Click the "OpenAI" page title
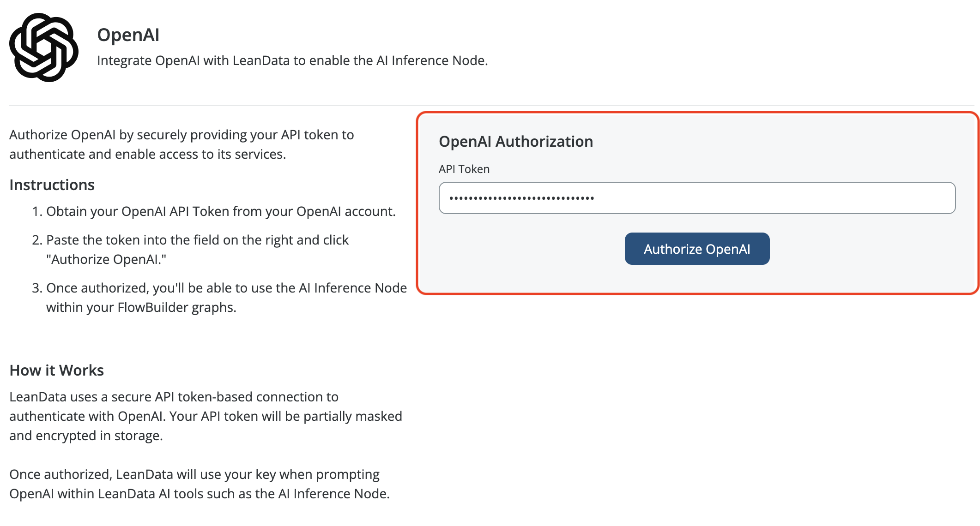 point(128,35)
